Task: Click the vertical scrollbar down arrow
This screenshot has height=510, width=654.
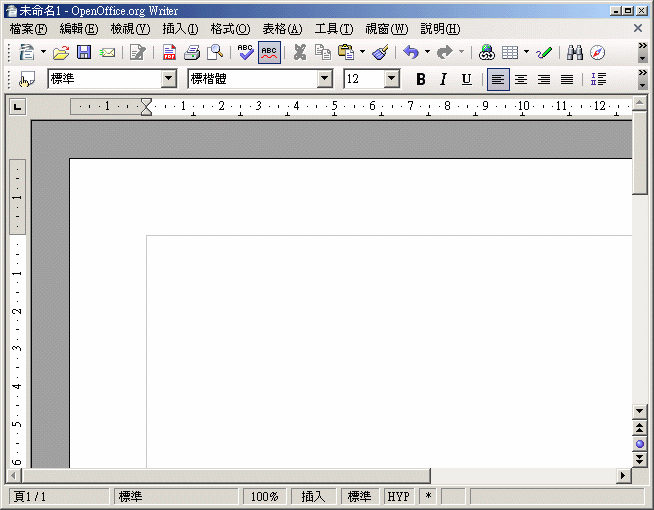Action: (639, 411)
